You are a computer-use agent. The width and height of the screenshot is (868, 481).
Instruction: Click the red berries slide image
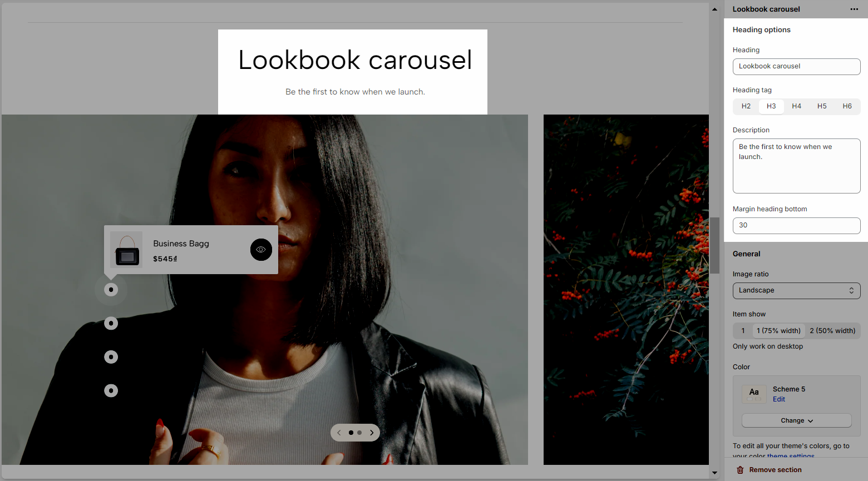click(626, 289)
